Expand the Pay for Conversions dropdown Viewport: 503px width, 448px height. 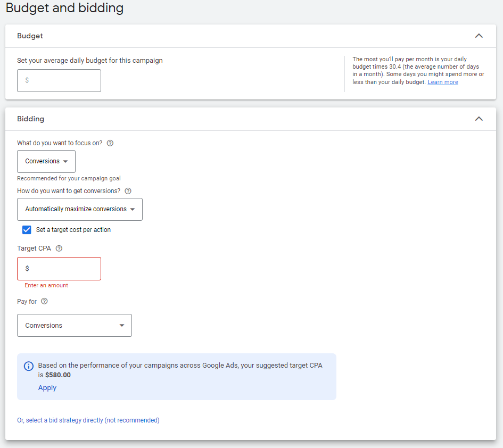(75, 325)
